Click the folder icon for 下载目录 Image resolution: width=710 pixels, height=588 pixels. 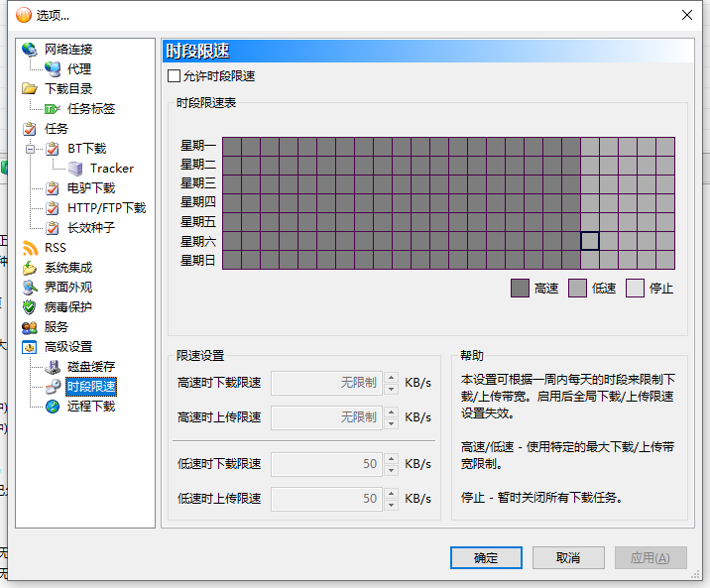tap(30, 88)
